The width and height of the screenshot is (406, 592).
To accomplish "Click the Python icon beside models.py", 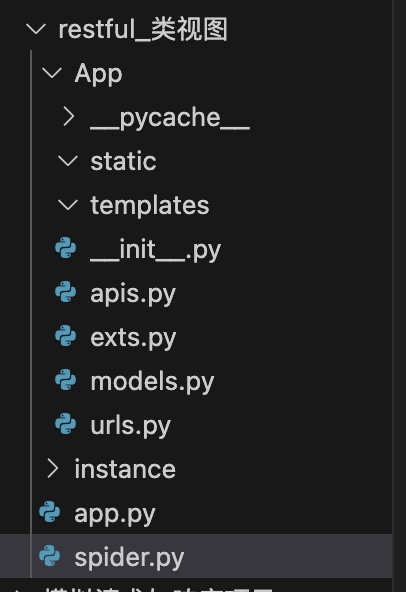I will pos(66,380).
